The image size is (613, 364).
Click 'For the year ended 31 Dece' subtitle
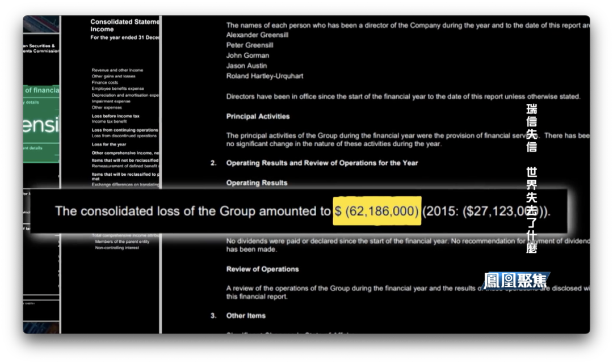pos(125,37)
